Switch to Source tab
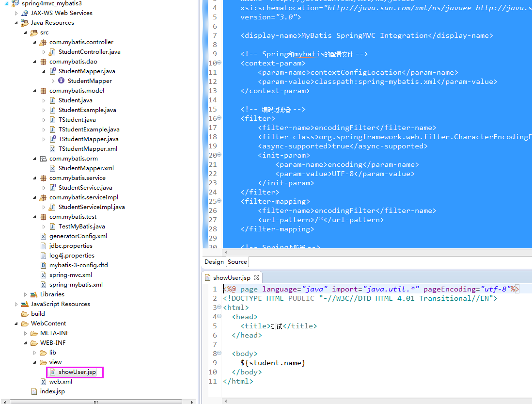Image resolution: width=532 pixels, height=404 pixels. [237, 262]
